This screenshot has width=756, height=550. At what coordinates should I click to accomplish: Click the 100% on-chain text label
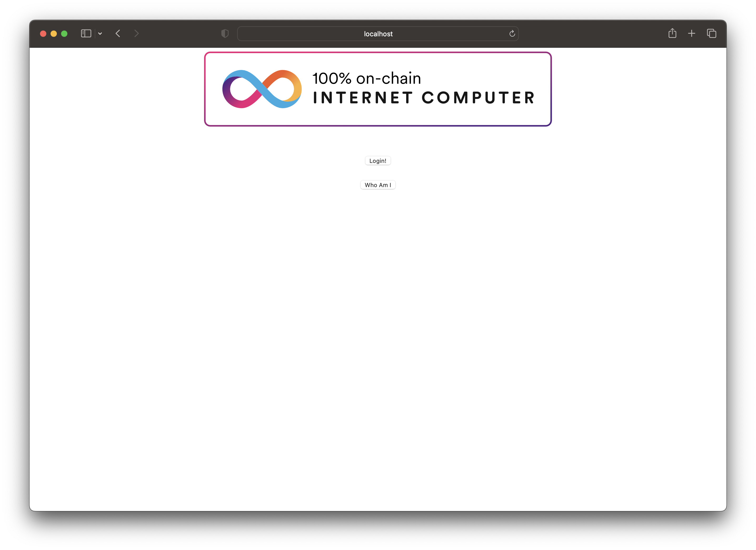[x=366, y=77]
